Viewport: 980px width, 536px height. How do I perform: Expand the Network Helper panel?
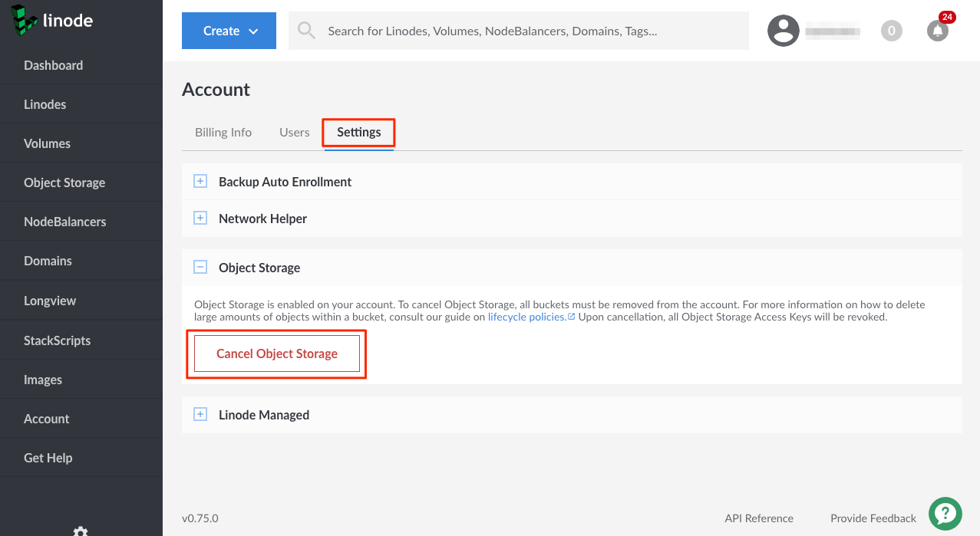pyautogui.click(x=200, y=219)
